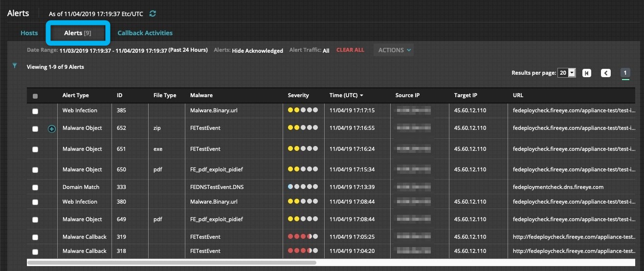Screen dimensions: 644x271
Task: Click time 11/04/19 17:04:20 cell
Action: coord(352,251)
